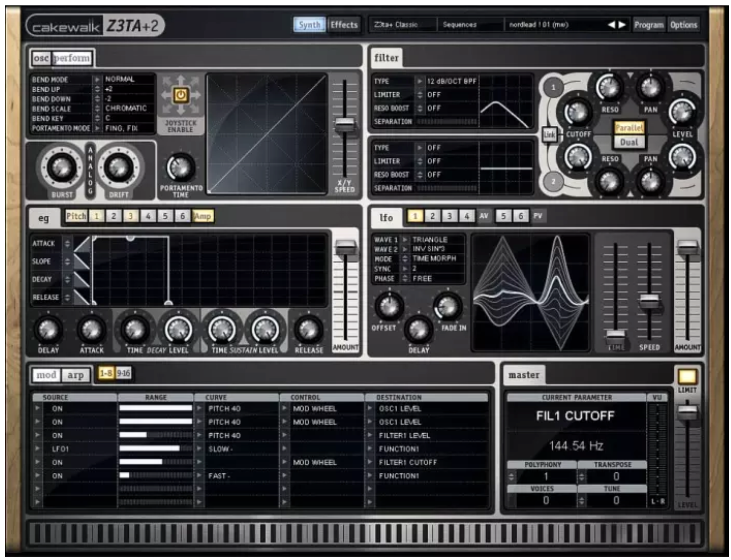Click the X/Y joystick pad

coord(267,134)
